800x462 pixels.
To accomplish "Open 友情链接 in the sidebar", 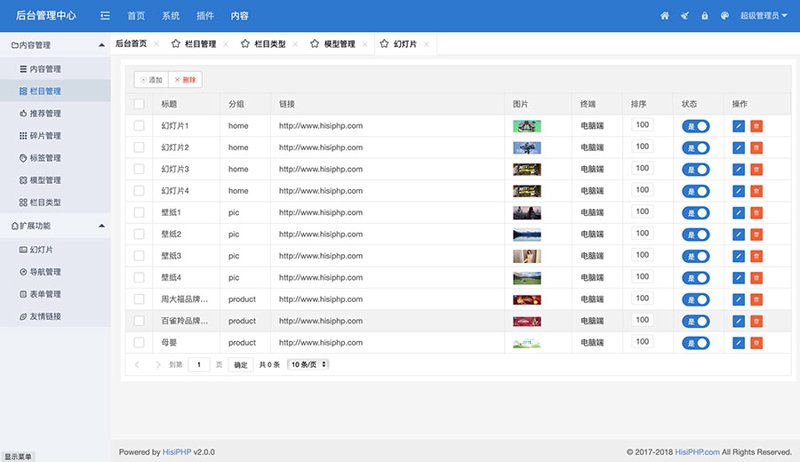I will (55, 316).
